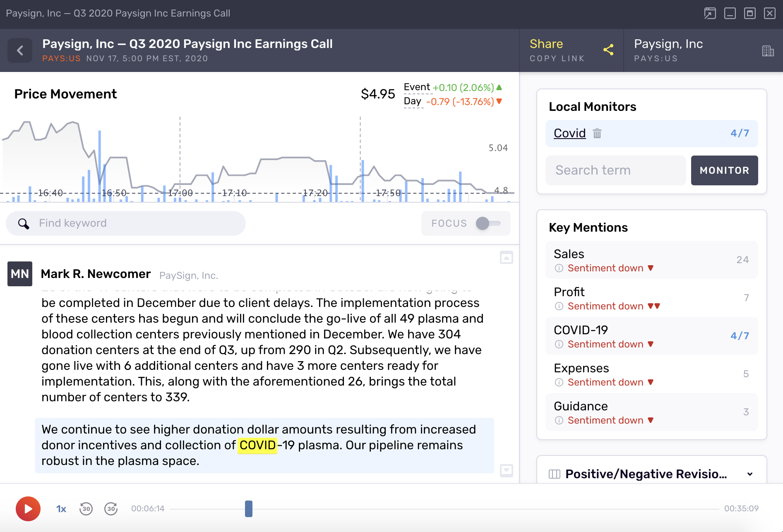Click the 17:33 dashed marker line on chart
This screenshot has height=532, width=783.
(360, 159)
